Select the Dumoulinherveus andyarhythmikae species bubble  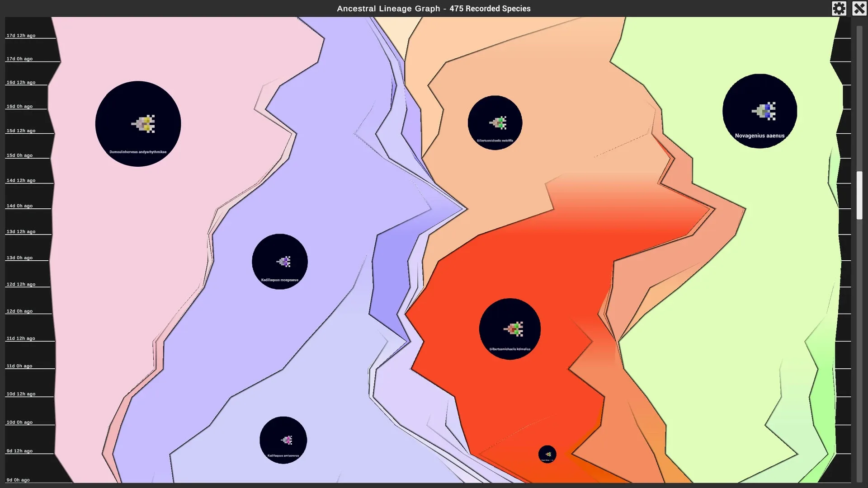click(138, 124)
